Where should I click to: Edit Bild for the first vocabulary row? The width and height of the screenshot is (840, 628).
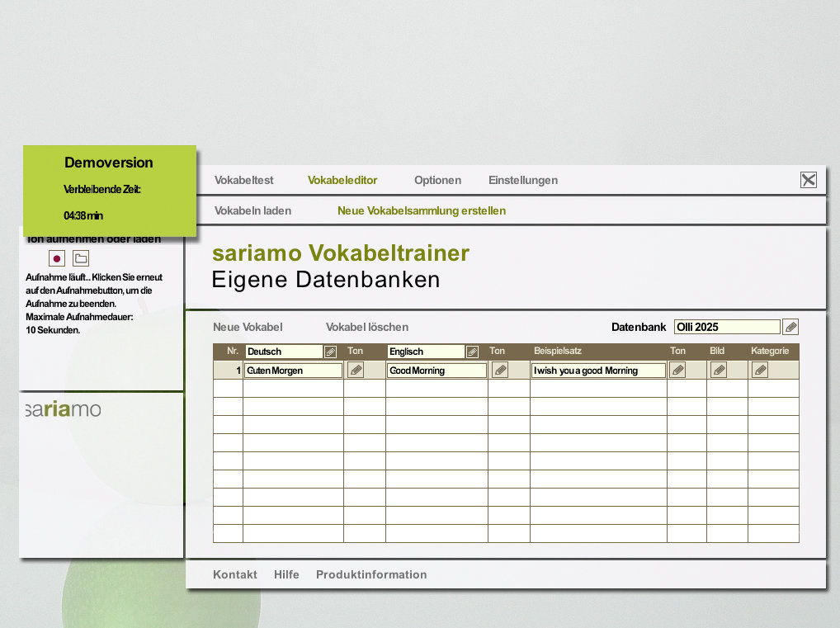[x=719, y=371]
